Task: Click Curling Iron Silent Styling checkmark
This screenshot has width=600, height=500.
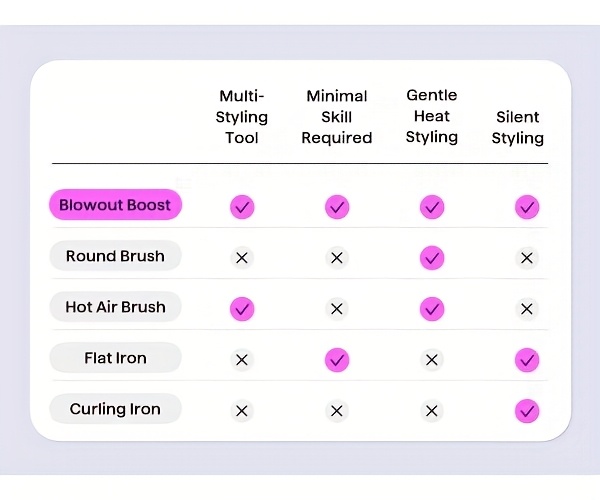Action: coord(527,411)
